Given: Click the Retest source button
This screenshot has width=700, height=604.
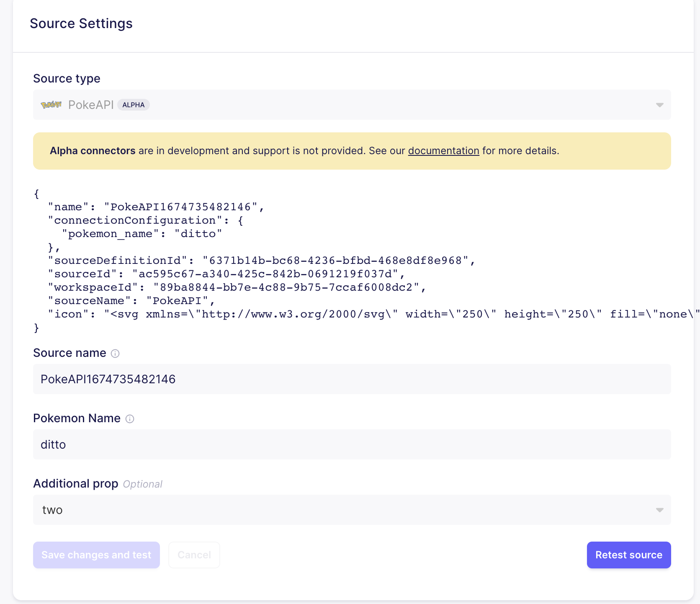Looking at the screenshot, I should [x=628, y=555].
